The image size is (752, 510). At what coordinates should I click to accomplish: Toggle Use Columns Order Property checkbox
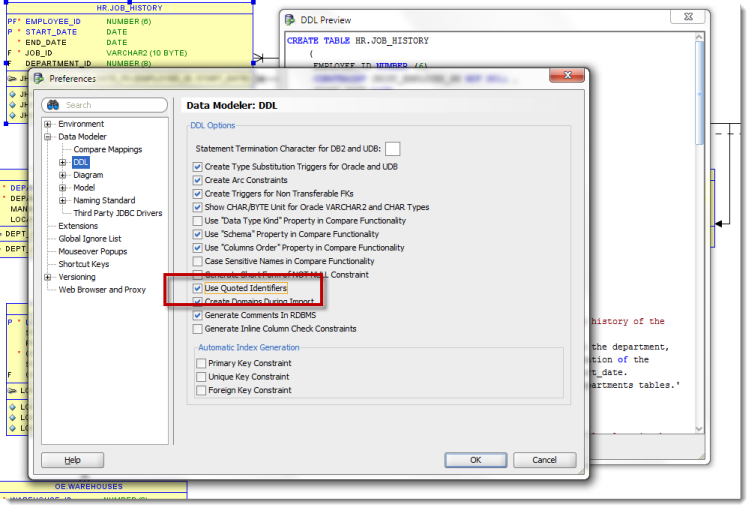197,248
